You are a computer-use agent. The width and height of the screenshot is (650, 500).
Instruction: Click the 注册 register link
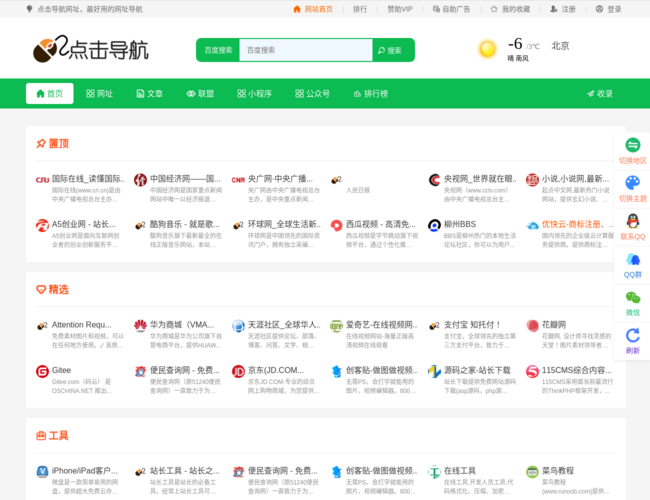[x=563, y=9]
